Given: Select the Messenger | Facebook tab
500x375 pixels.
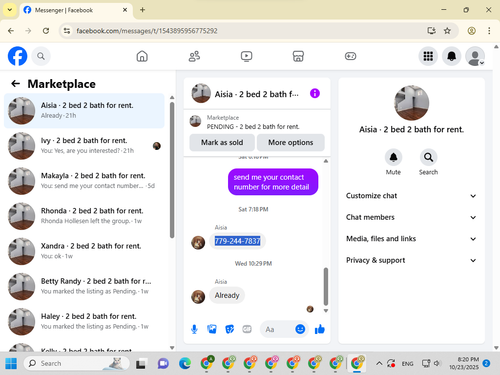Looking at the screenshot, I should (76, 10).
